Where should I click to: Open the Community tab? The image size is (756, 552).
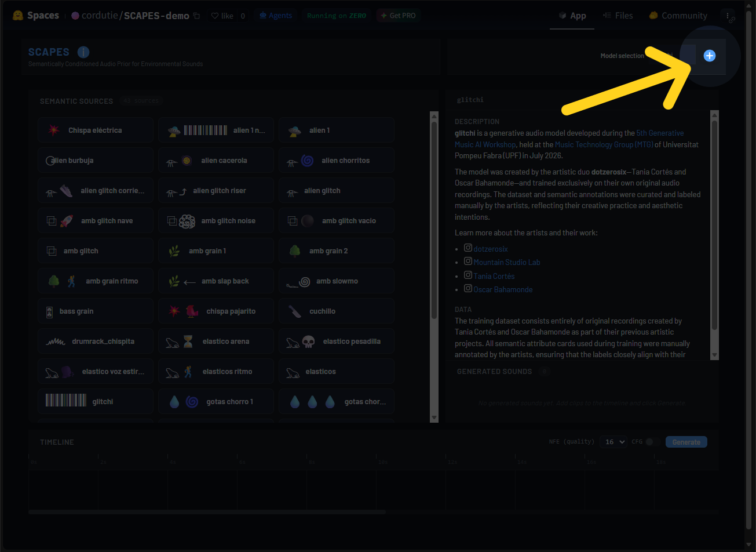[678, 16]
